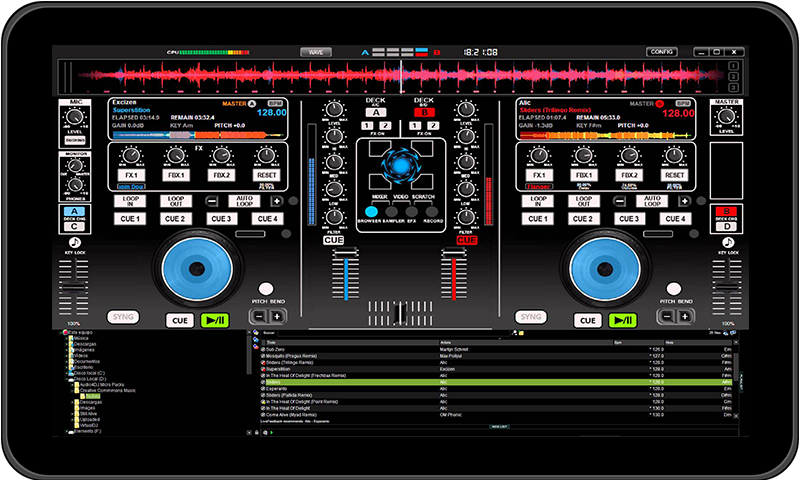Toggle Deck B selector in the mixer
Screen dimensions: 800x480
(424, 110)
